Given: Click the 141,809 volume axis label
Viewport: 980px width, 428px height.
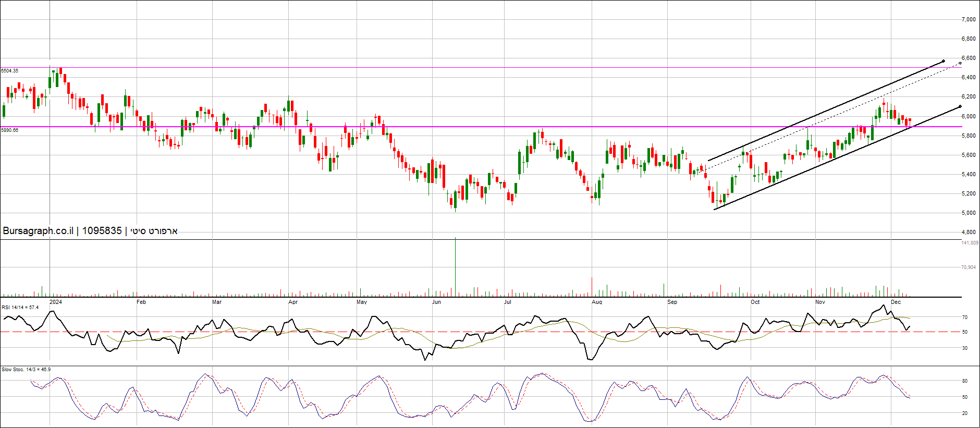Looking at the screenshot, I should pos(970,243).
